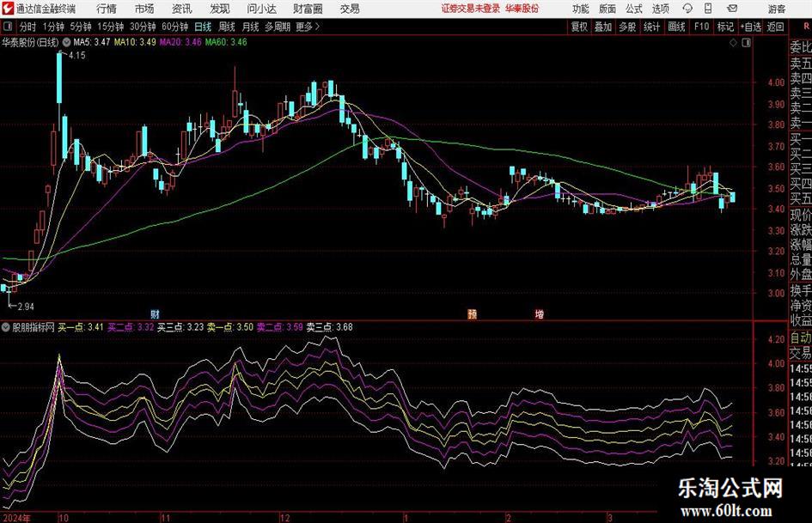
Task: Click the 4.15 high price label
Action: pyautogui.click(x=76, y=56)
